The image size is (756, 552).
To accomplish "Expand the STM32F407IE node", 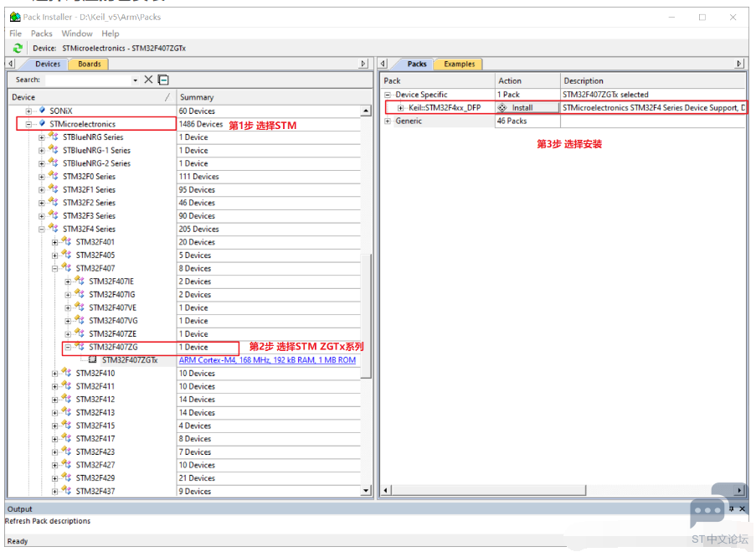I will (x=68, y=281).
